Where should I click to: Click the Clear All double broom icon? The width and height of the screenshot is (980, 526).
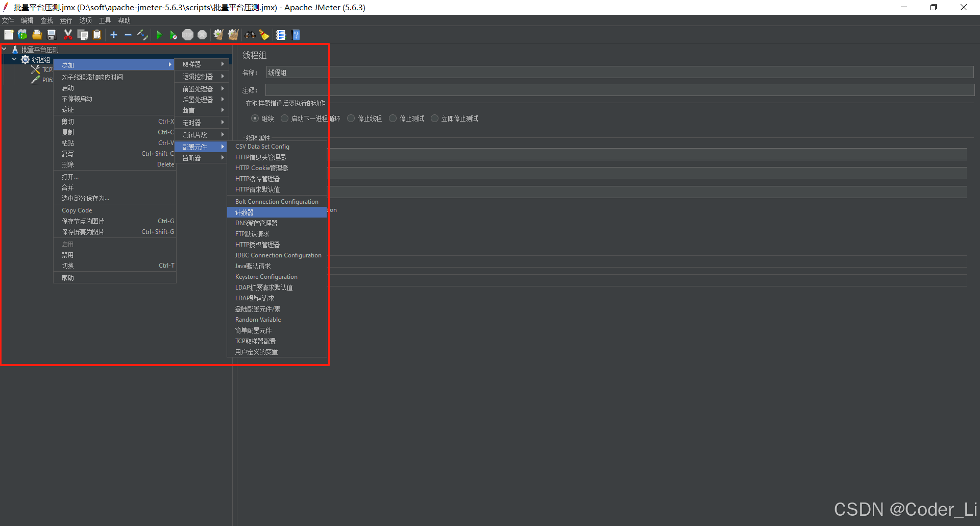(233, 35)
